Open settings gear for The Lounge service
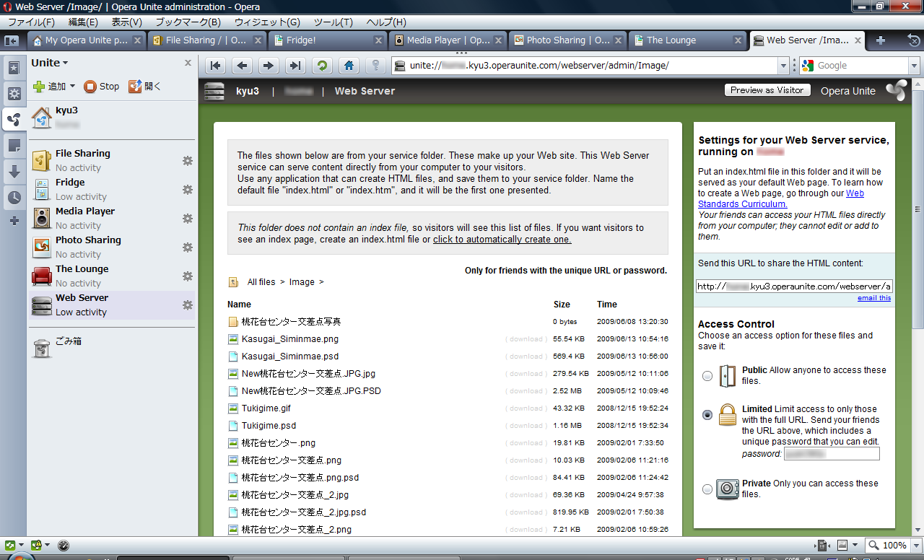The width and height of the screenshot is (924, 560). (x=188, y=276)
